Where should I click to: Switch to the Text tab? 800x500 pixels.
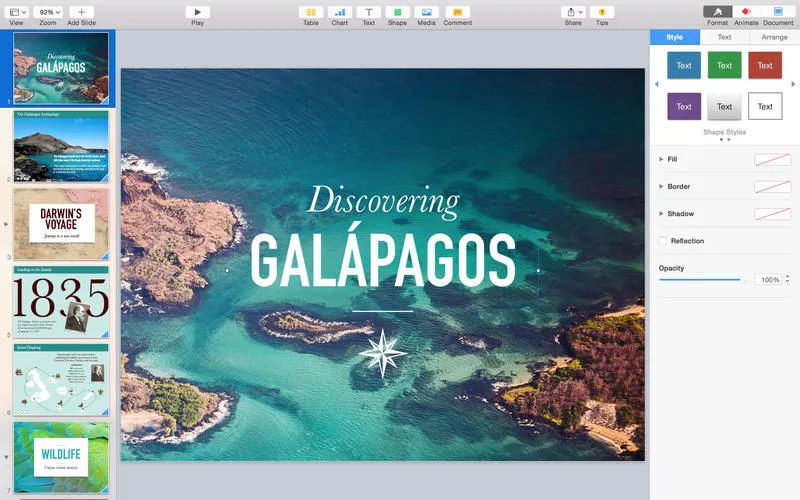tap(724, 37)
